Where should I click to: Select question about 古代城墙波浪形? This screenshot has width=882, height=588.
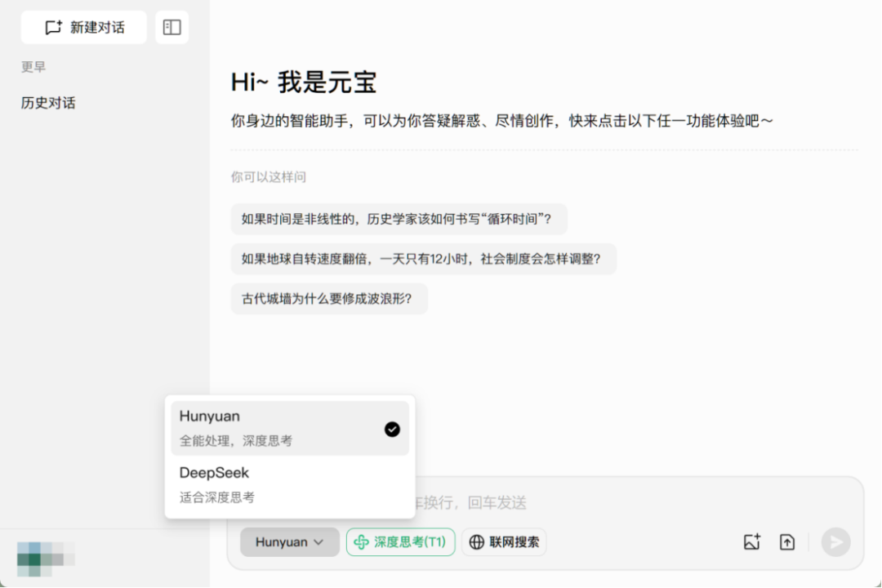pyautogui.click(x=329, y=299)
